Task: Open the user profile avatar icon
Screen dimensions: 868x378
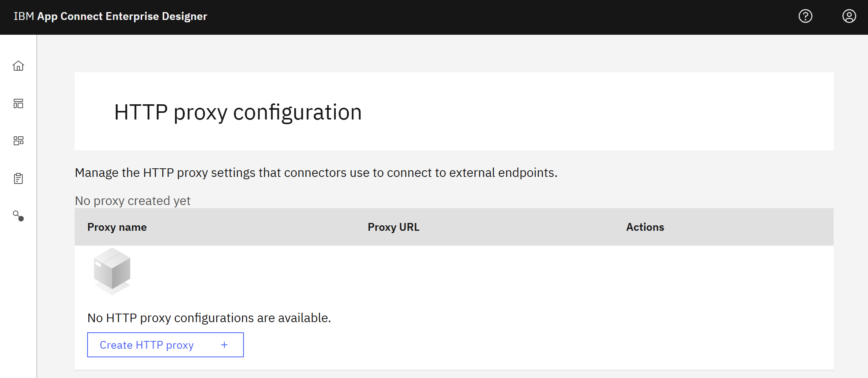Action: (x=849, y=16)
